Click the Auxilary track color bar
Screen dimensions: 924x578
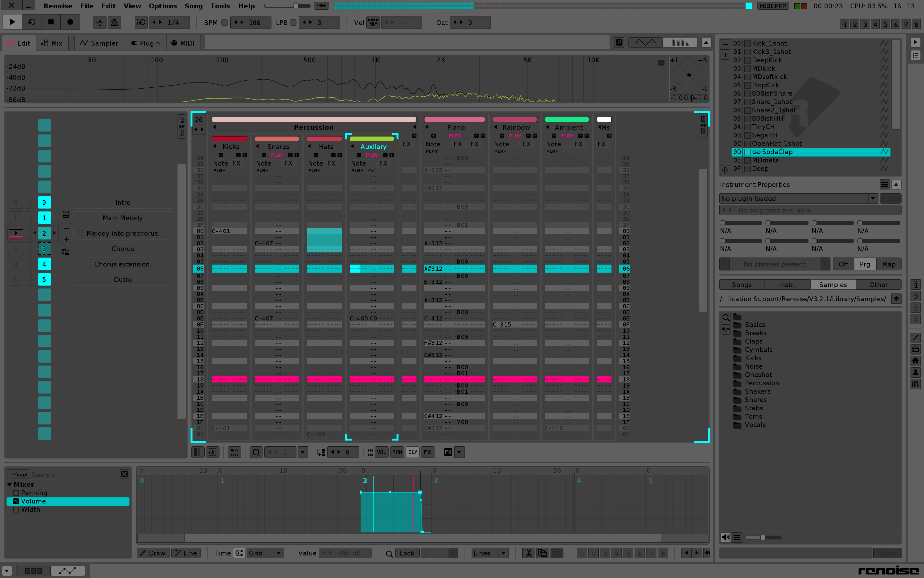click(x=372, y=139)
